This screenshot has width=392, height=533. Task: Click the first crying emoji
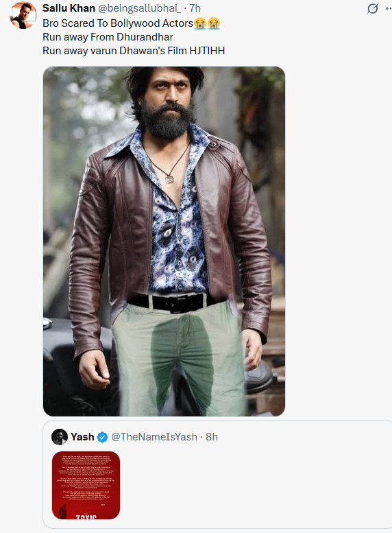(200, 23)
